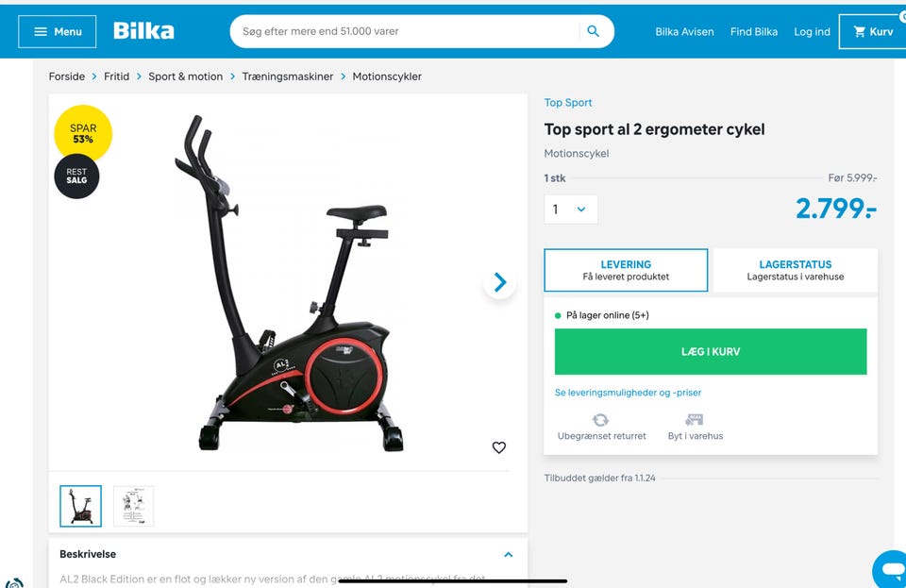The image size is (906, 588).
Task: Show next product image with right arrow
Action: (x=500, y=282)
